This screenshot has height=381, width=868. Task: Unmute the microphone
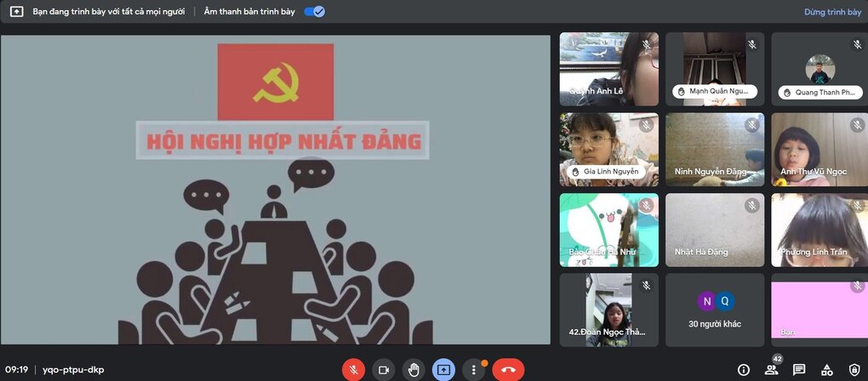click(x=353, y=370)
